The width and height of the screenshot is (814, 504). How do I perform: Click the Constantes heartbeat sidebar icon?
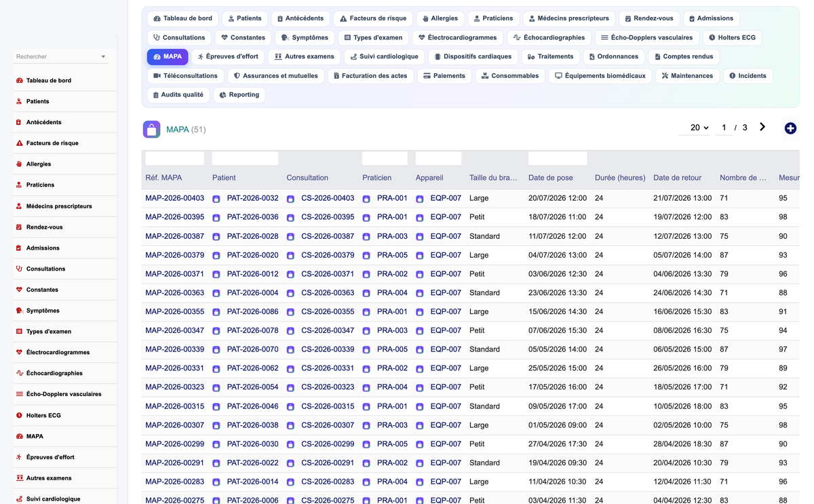[19, 290]
